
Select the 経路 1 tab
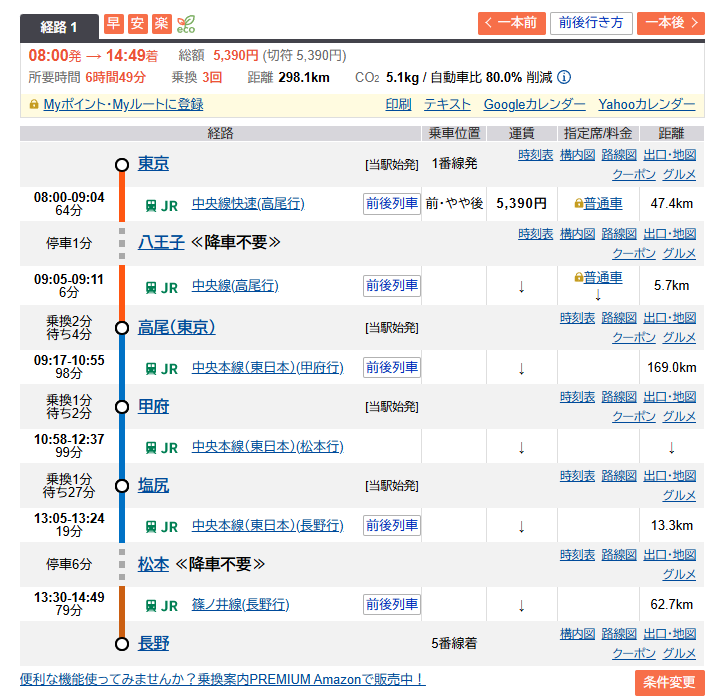59,26
